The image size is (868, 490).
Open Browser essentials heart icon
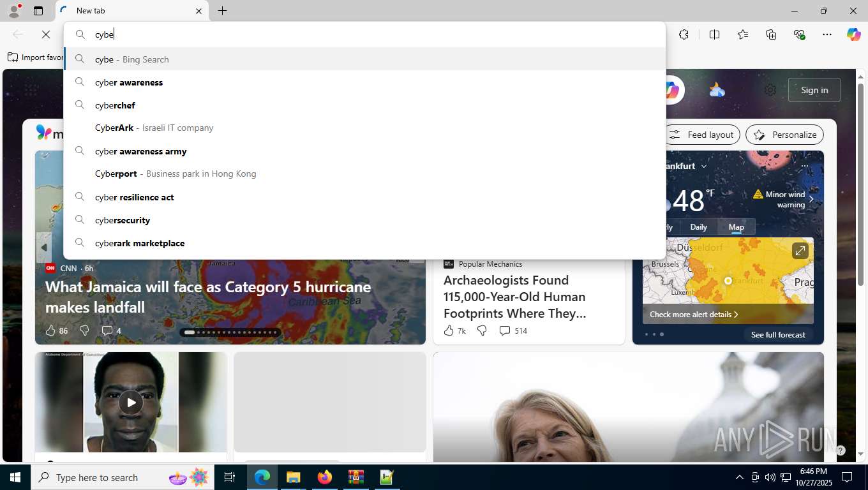799,34
